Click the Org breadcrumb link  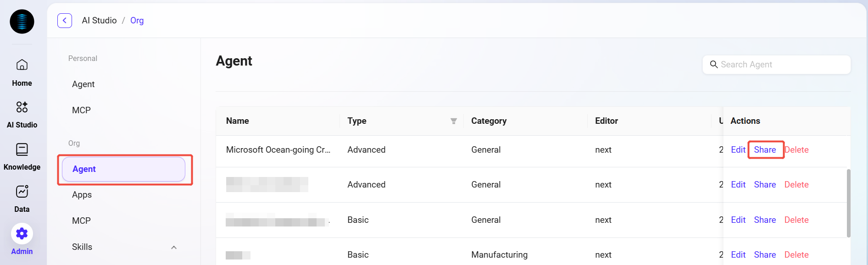click(x=137, y=21)
